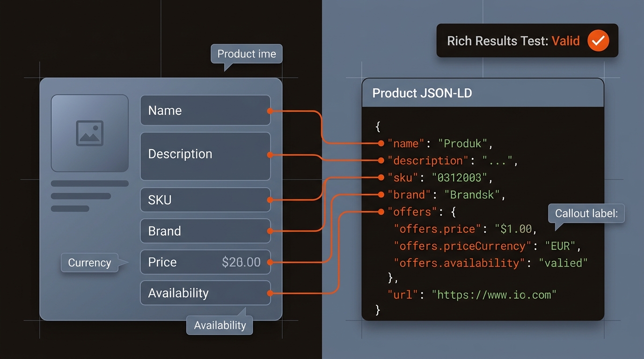Viewport: 644px width, 359px height.
Task: Open the https://www.io.com URL value
Action: point(494,295)
